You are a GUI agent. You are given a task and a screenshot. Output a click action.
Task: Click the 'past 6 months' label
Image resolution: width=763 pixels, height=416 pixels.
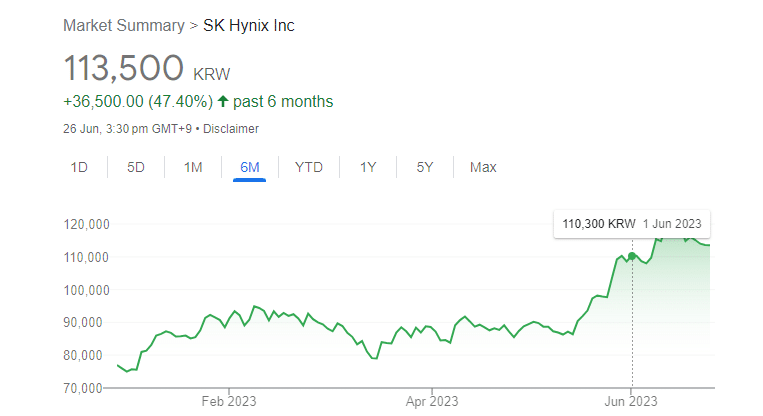pyautogui.click(x=283, y=101)
